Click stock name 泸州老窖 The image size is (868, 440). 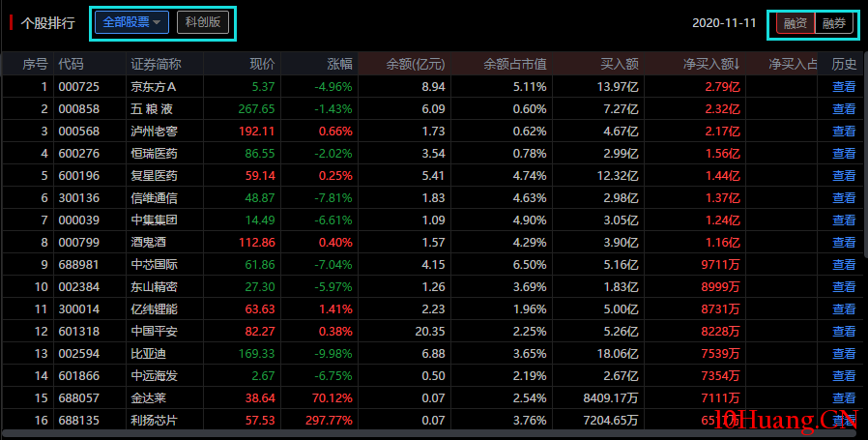coord(154,132)
